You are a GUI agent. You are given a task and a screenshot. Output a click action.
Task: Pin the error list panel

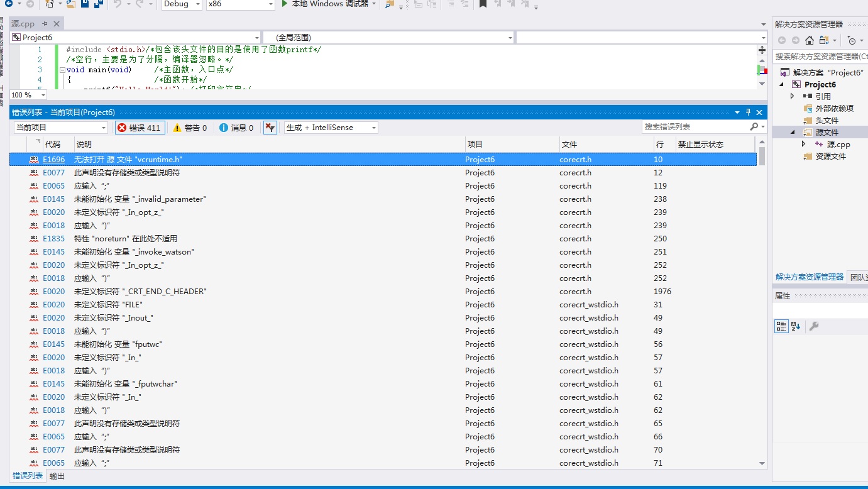[x=748, y=112]
